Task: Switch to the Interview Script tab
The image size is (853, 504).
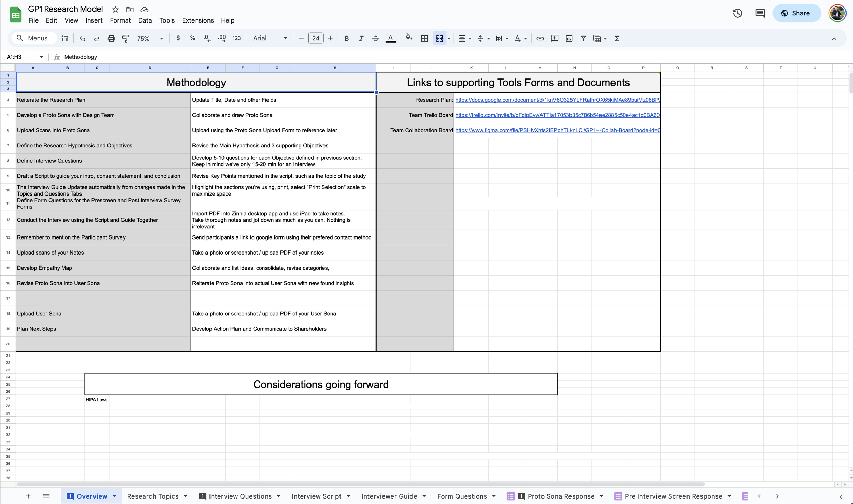Action: pos(316,496)
